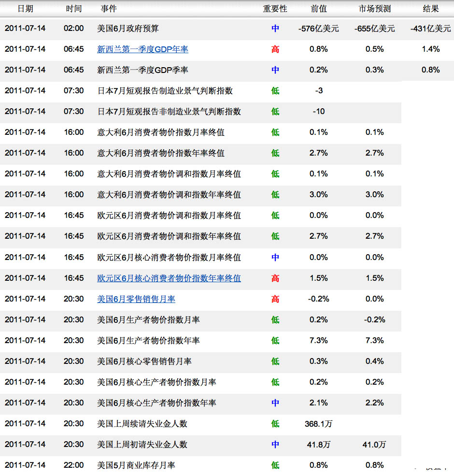
Task: Open the 新西兰第一季度GDP年率 link
Action: tap(142, 49)
